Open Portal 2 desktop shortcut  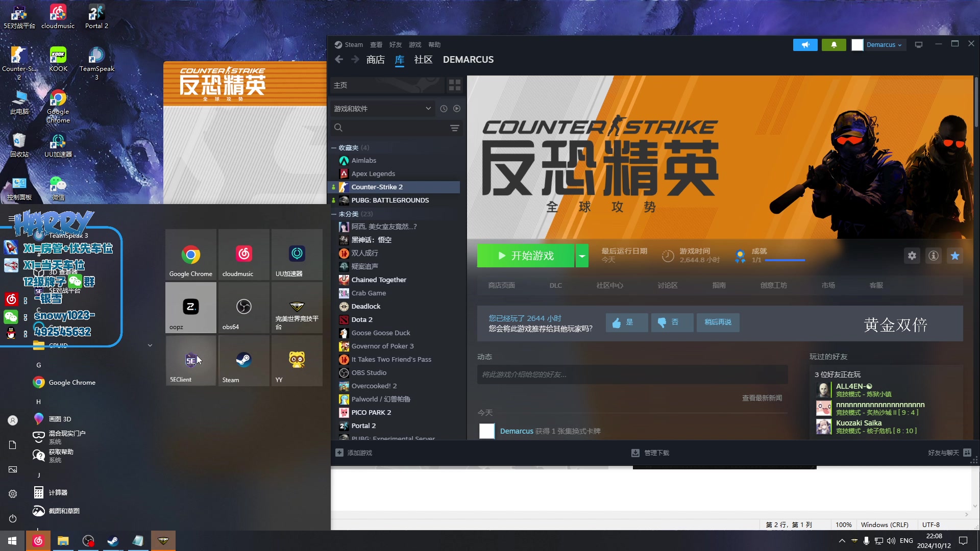pyautogui.click(x=96, y=16)
